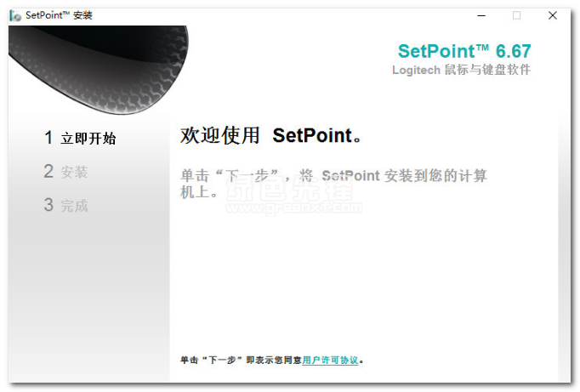The height and width of the screenshot is (392, 580).
Task: Click the greenxf.com watermark text
Action: [294, 207]
